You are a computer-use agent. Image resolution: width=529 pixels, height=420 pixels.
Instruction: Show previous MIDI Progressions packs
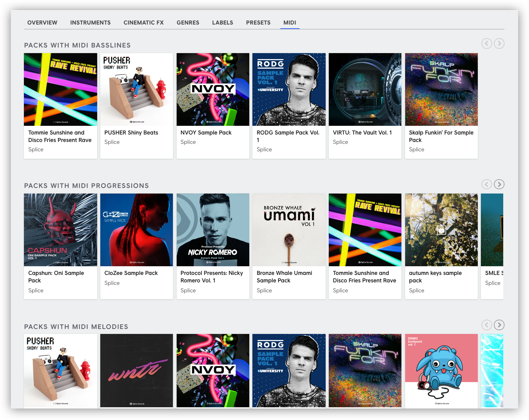pyautogui.click(x=486, y=184)
